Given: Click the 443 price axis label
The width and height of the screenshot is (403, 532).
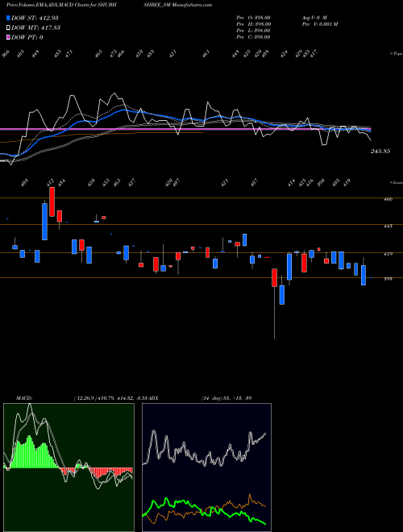Looking at the screenshot, I should (x=388, y=226).
